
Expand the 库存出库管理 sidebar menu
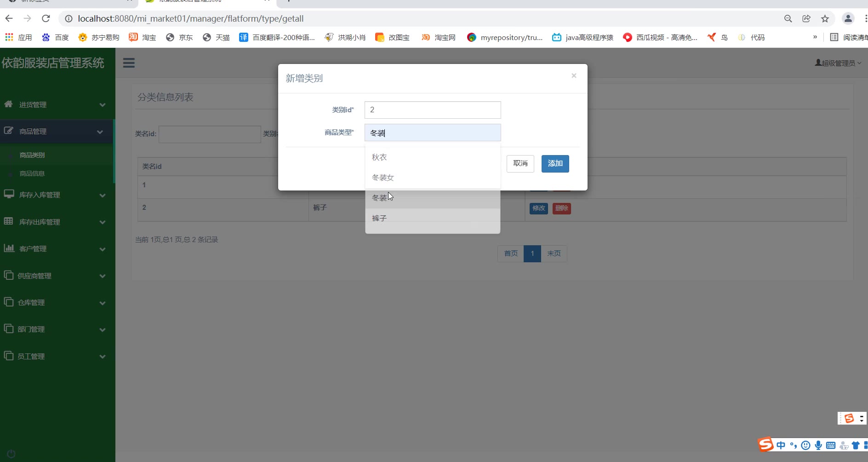pyautogui.click(x=57, y=222)
